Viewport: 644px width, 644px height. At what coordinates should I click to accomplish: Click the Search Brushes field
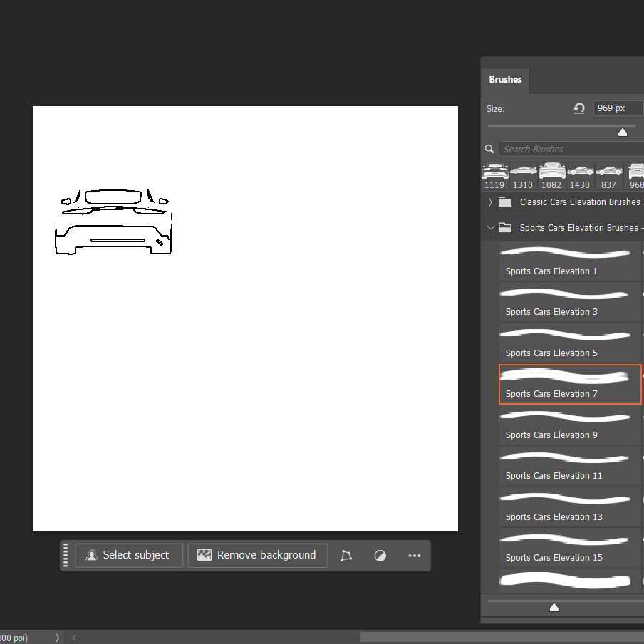point(571,149)
